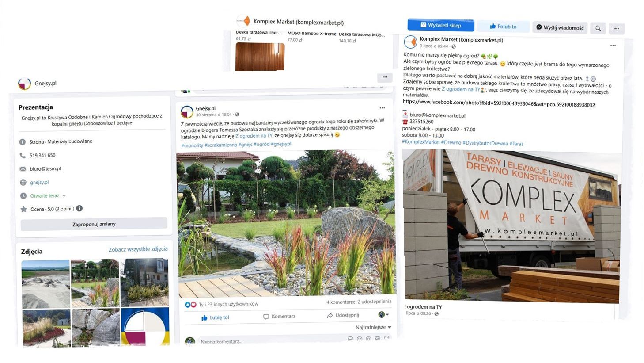
Task: Click the Polub to button
Action: point(503,27)
